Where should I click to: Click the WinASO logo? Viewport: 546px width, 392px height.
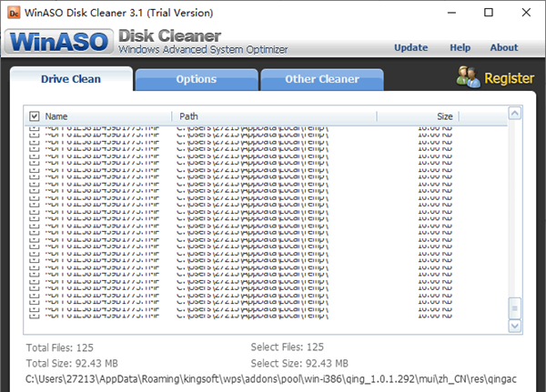59,42
